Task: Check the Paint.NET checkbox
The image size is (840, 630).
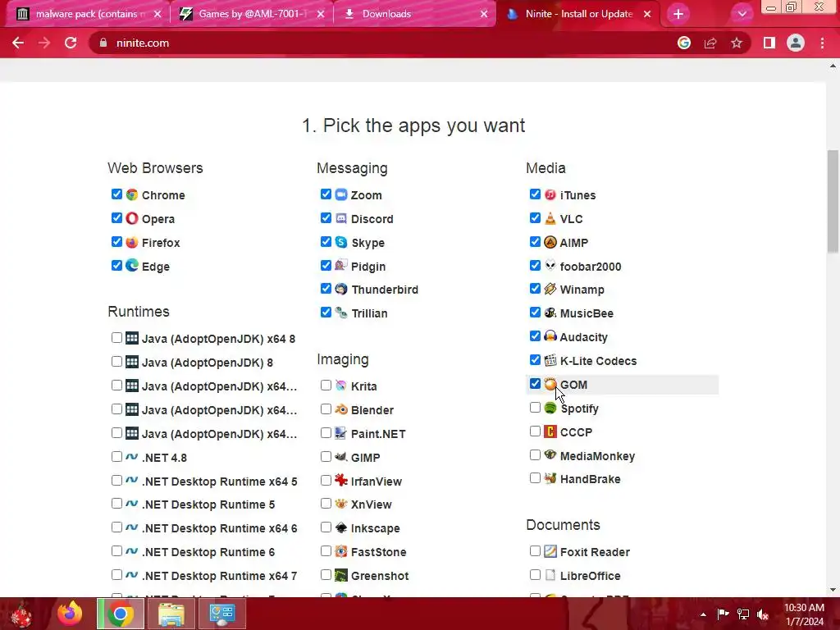Action: pos(326,433)
